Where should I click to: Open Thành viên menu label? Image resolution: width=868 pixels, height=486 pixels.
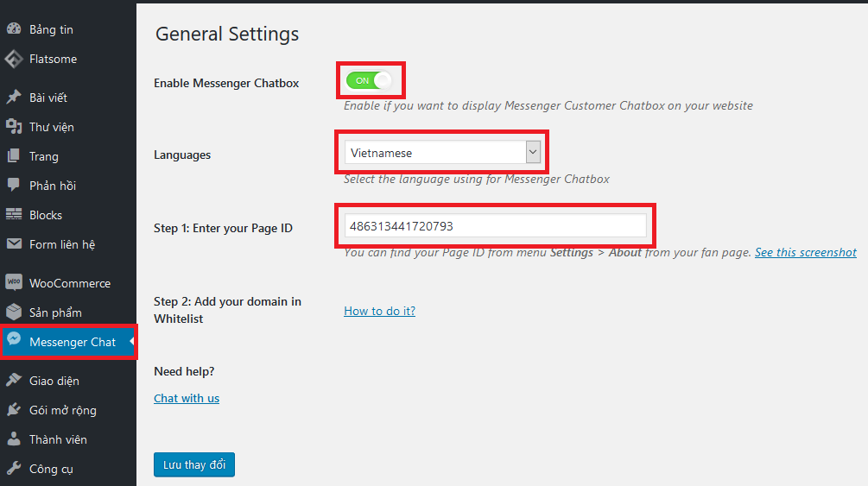tap(58, 439)
